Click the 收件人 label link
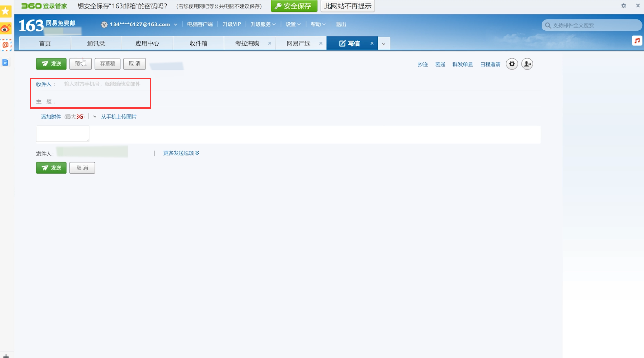The image size is (644, 358). [44, 84]
